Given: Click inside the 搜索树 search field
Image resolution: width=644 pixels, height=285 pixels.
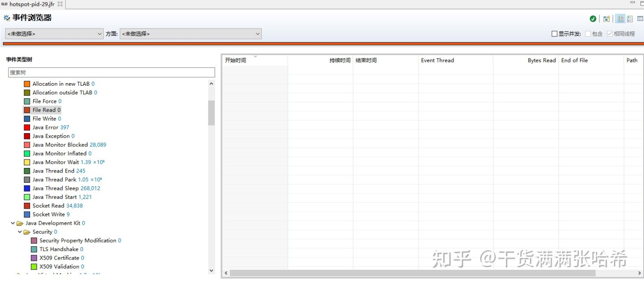Looking at the screenshot, I should (x=112, y=72).
